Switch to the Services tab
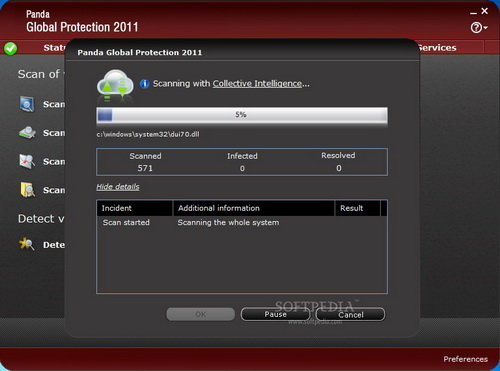Viewport: 500px width, 371px height. point(437,48)
